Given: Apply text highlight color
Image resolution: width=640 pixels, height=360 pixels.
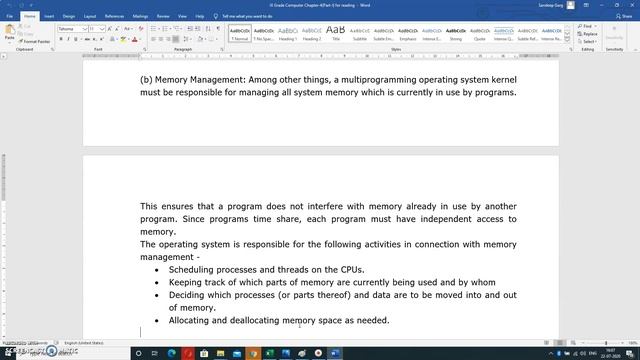Looking at the screenshot, I should click(x=124, y=39).
